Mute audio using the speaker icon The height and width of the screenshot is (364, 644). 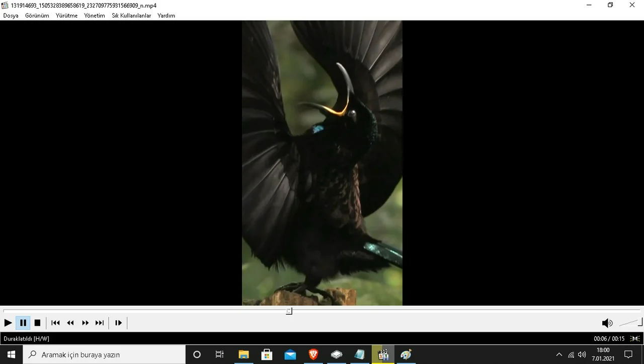click(x=607, y=323)
